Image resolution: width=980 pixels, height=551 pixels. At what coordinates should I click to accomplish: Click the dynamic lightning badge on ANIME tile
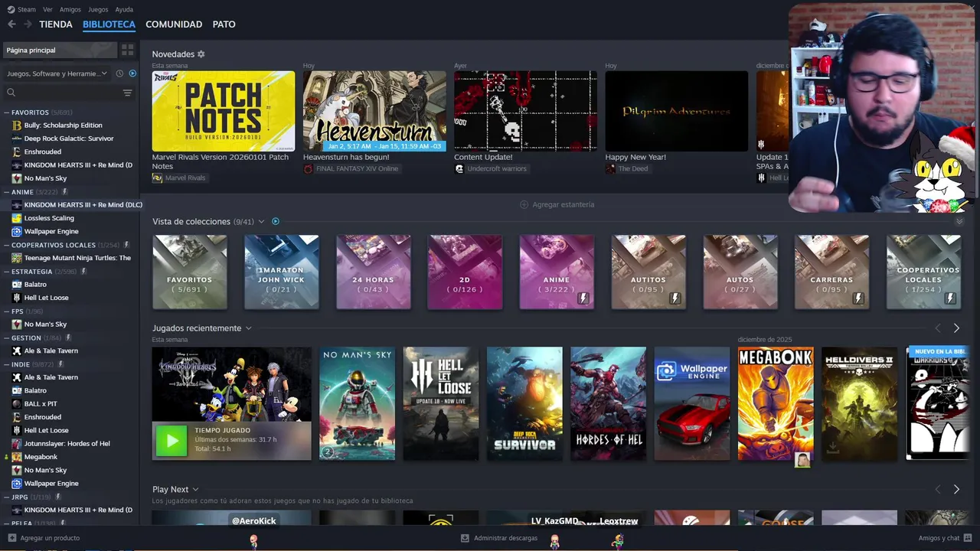coord(583,298)
